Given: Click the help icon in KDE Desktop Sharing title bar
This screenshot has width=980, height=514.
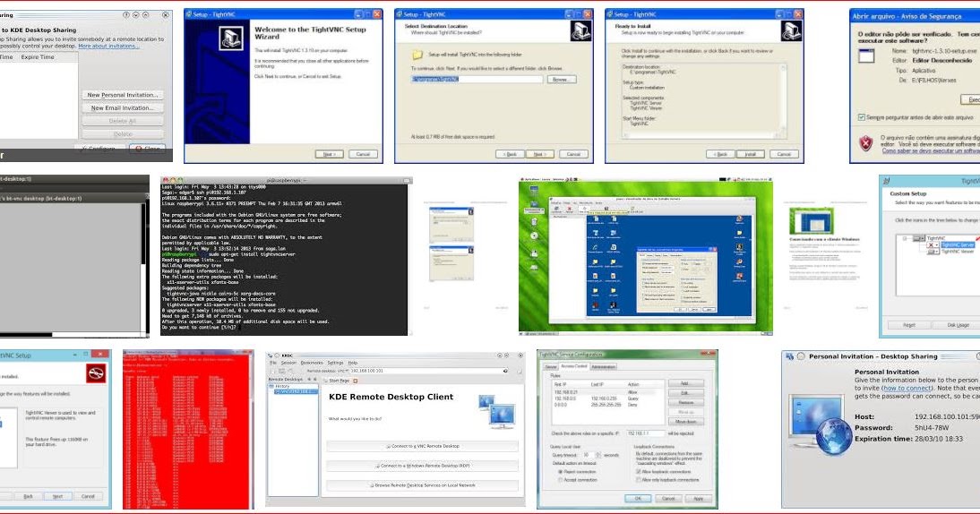Looking at the screenshot, I should tap(126, 14).
